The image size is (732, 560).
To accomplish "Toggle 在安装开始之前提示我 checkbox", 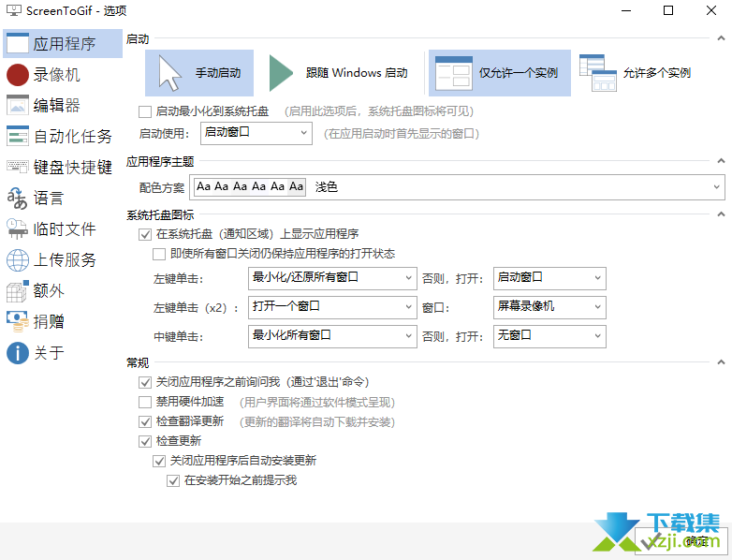I will pyautogui.click(x=173, y=480).
